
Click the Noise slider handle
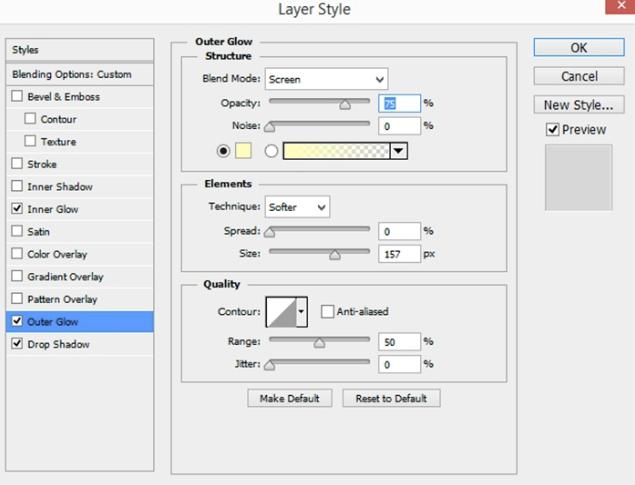coord(269,128)
